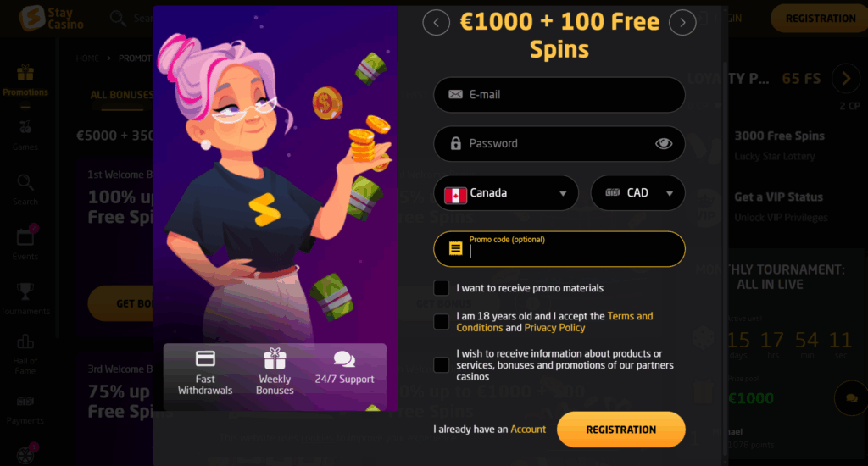Click the orange REGISTRATION submit button
868x466 pixels.
pyautogui.click(x=621, y=430)
